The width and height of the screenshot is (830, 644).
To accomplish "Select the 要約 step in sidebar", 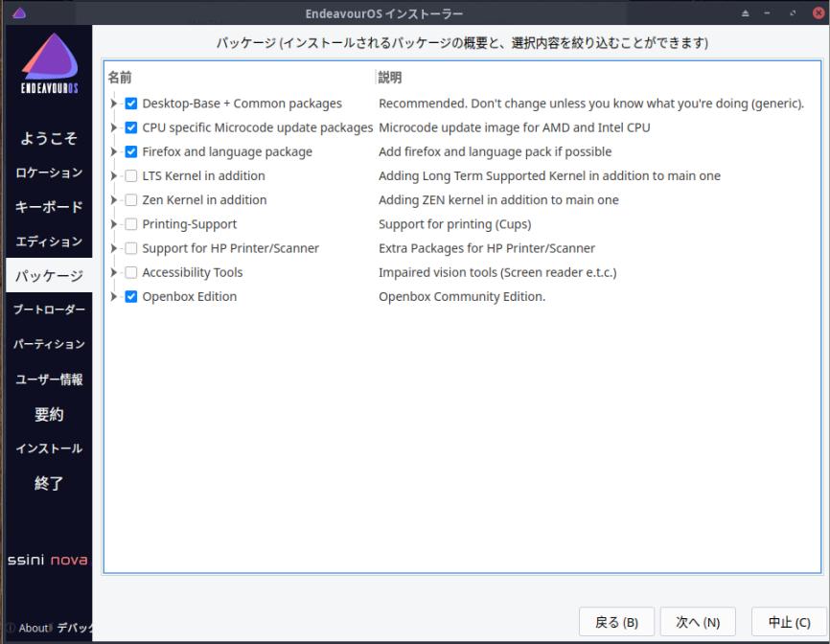I will (x=49, y=414).
